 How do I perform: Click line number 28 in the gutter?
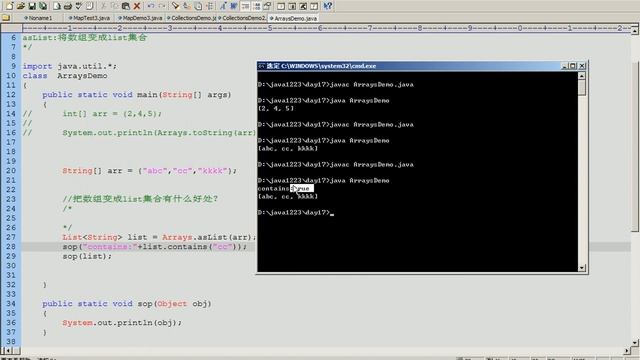coord(11,247)
